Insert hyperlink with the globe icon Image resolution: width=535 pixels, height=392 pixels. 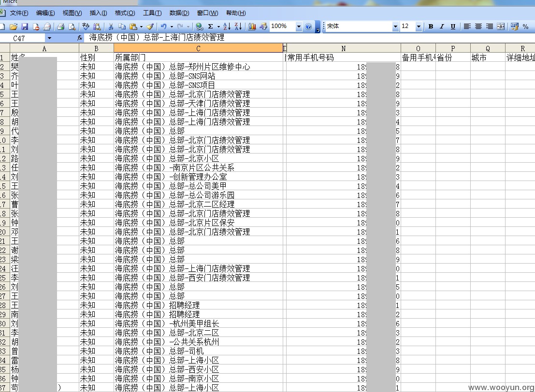pyautogui.click(x=200, y=26)
